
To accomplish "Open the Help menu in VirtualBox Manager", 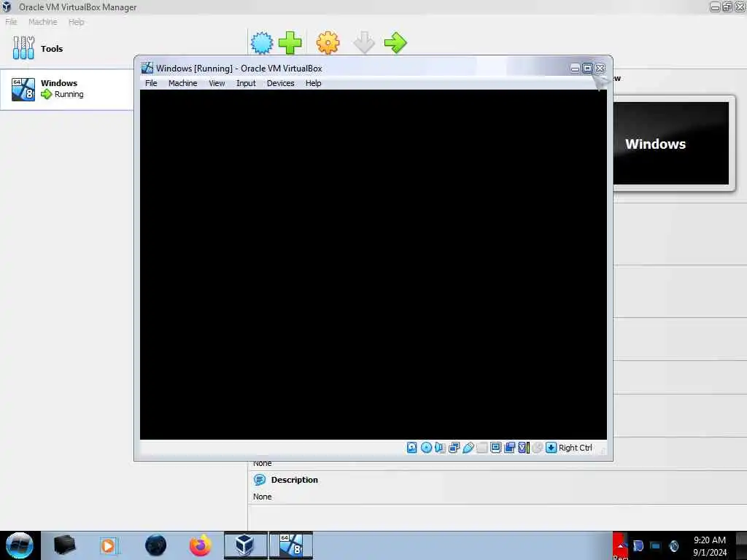I will (x=76, y=21).
